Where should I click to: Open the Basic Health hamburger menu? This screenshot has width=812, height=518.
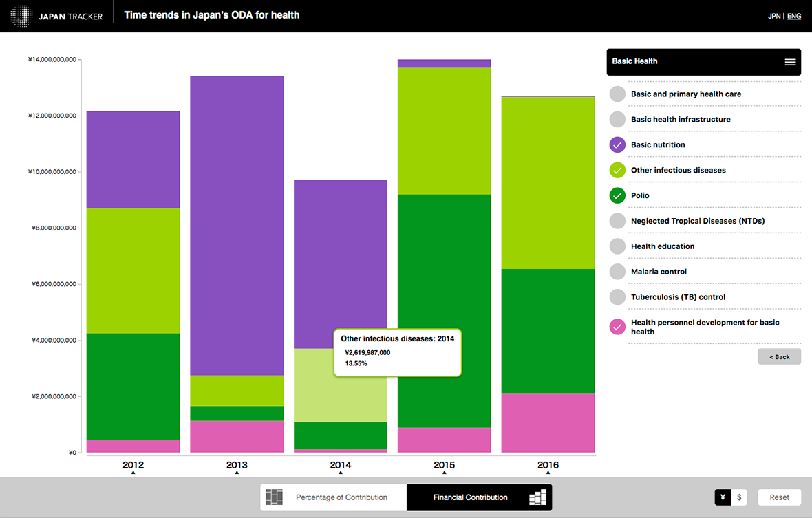pos(790,62)
